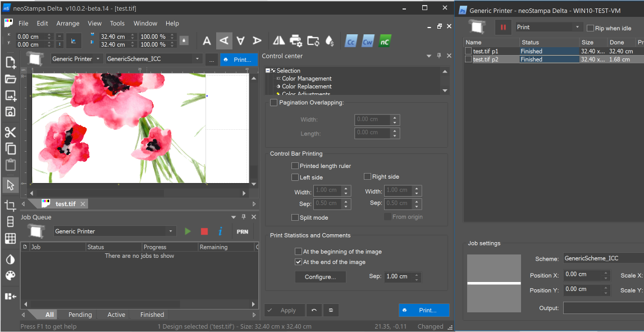Click the folder refresh icon in toolbar
The height and width of the screenshot is (332, 644).
click(313, 40)
